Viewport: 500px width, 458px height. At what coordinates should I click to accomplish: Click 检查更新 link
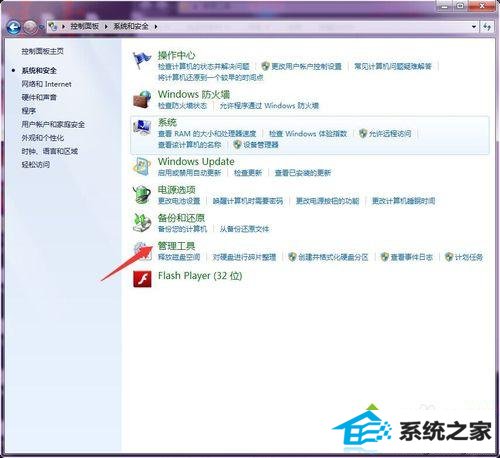point(248,173)
